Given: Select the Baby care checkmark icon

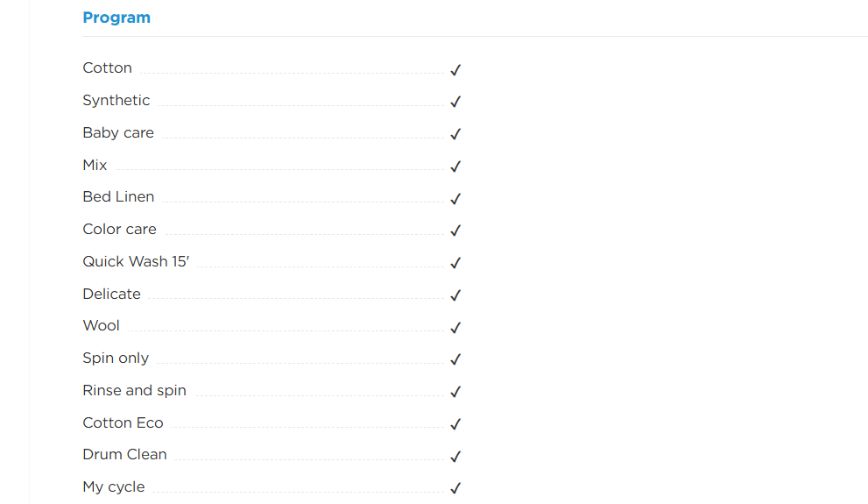Looking at the screenshot, I should (x=455, y=135).
